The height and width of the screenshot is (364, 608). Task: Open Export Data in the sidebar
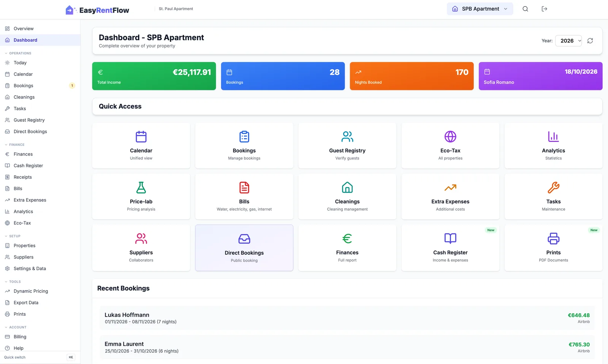pos(40,303)
